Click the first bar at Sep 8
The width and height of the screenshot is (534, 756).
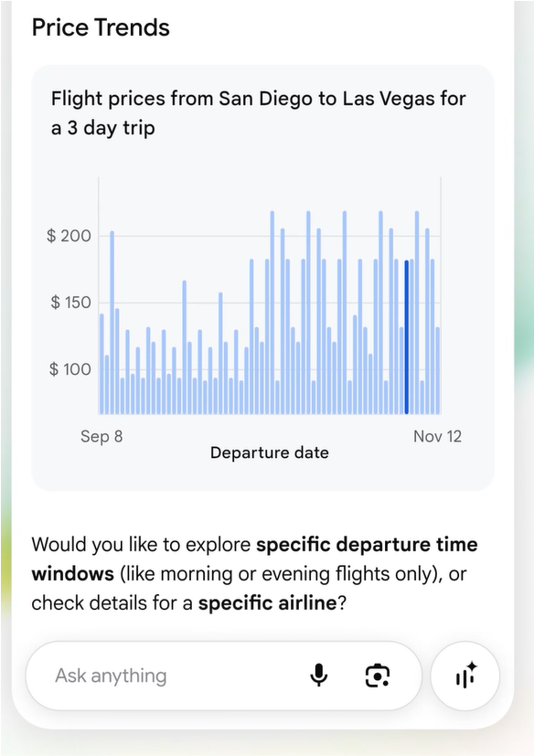101,364
